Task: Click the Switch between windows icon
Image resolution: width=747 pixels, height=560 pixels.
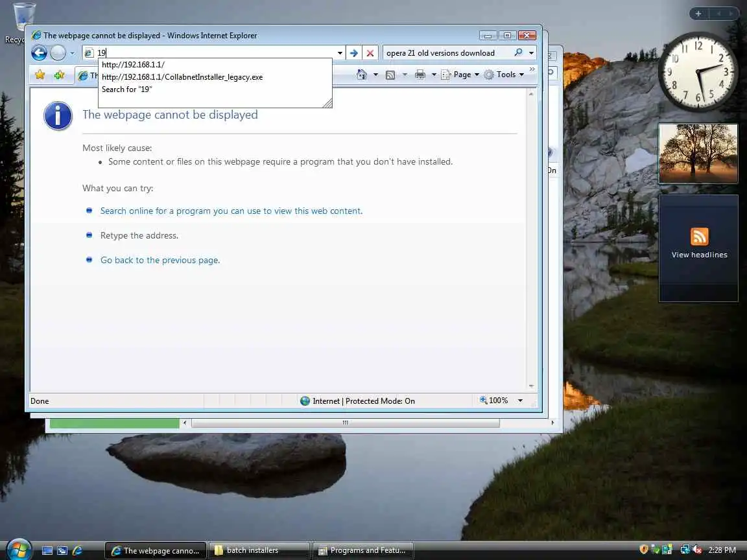Action: point(62,550)
